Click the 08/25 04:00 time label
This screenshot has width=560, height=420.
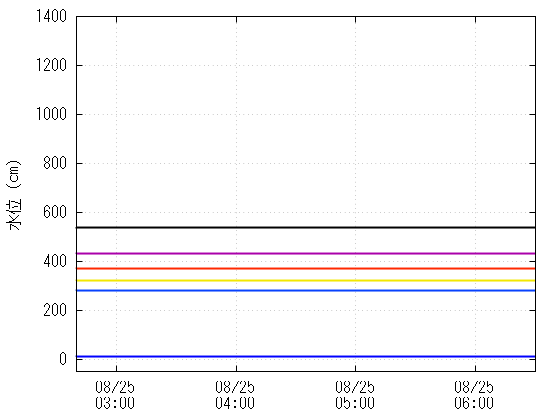(x=235, y=395)
